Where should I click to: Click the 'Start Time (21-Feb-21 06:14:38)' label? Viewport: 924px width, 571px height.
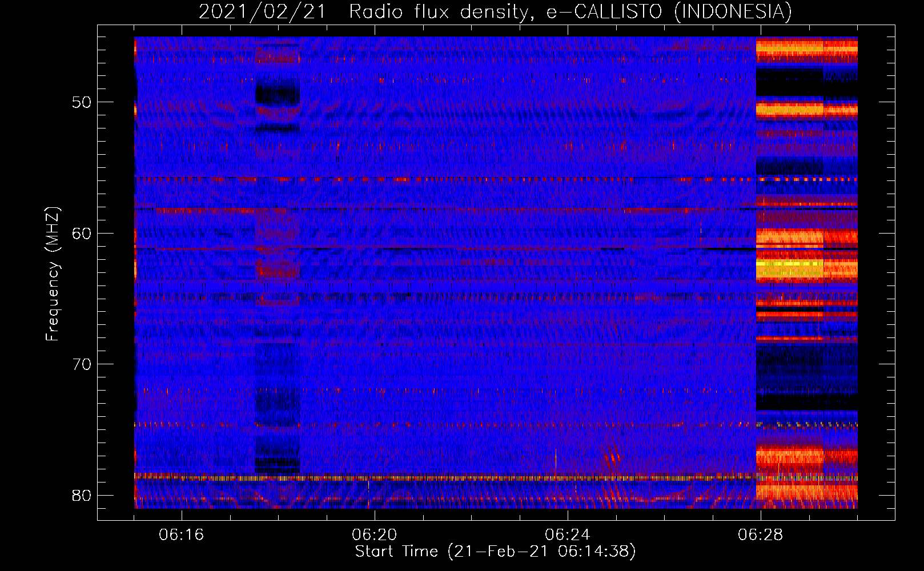495,552
